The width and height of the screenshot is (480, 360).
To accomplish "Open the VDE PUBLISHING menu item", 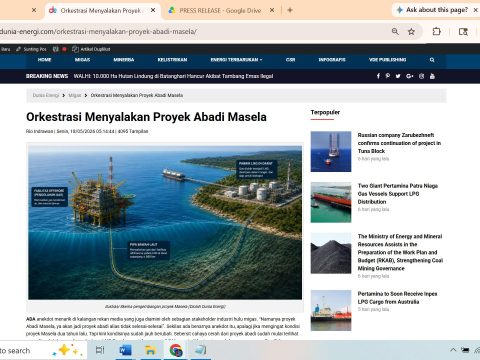I will (x=388, y=60).
